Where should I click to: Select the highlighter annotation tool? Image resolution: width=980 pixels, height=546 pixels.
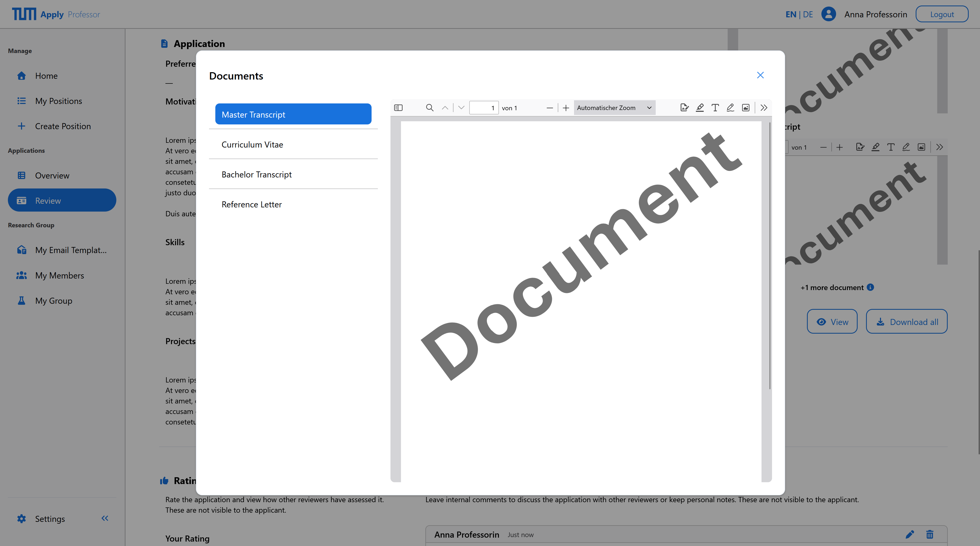pyautogui.click(x=700, y=108)
